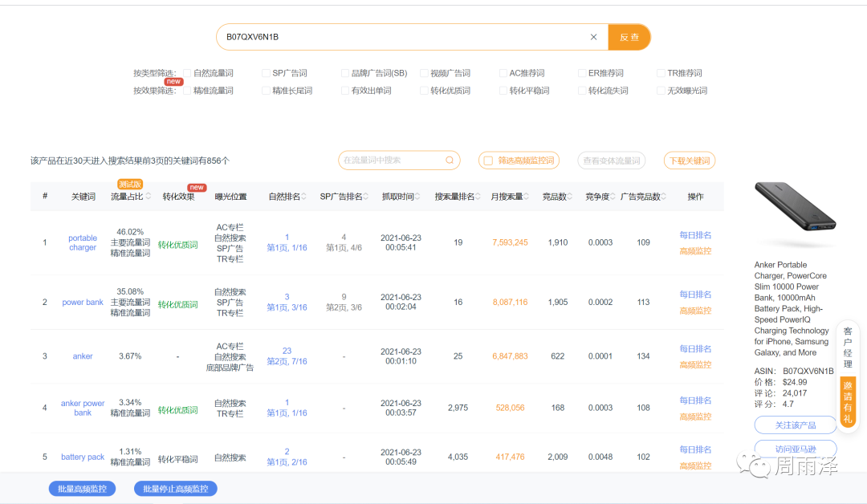Sort by 流量占比 column arrows
The height and width of the screenshot is (504, 867).
point(149,197)
